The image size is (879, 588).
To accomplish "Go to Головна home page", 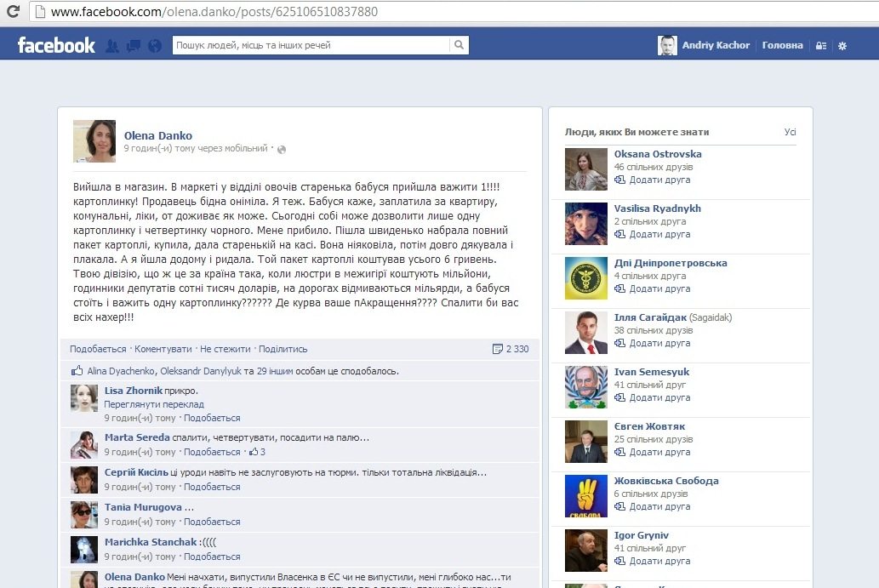I will [782, 45].
